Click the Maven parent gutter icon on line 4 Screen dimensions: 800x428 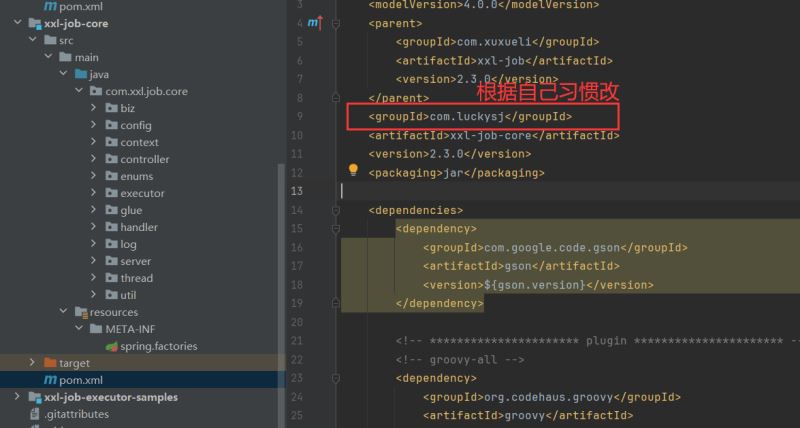pos(316,22)
